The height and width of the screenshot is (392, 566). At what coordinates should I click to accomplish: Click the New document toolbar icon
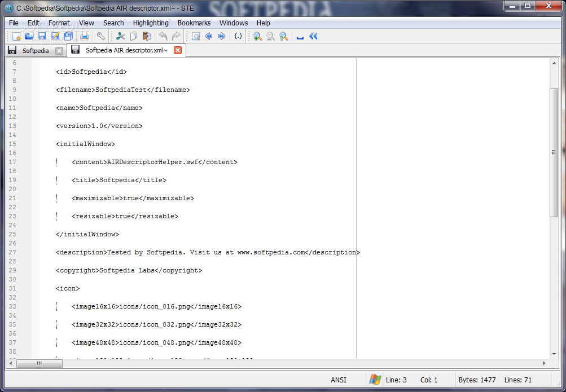(16, 36)
